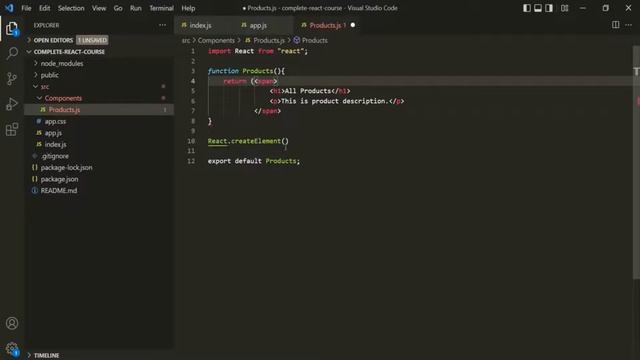Open index.js in the explorer tree
The width and height of the screenshot is (640, 360).
click(x=55, y=144)
